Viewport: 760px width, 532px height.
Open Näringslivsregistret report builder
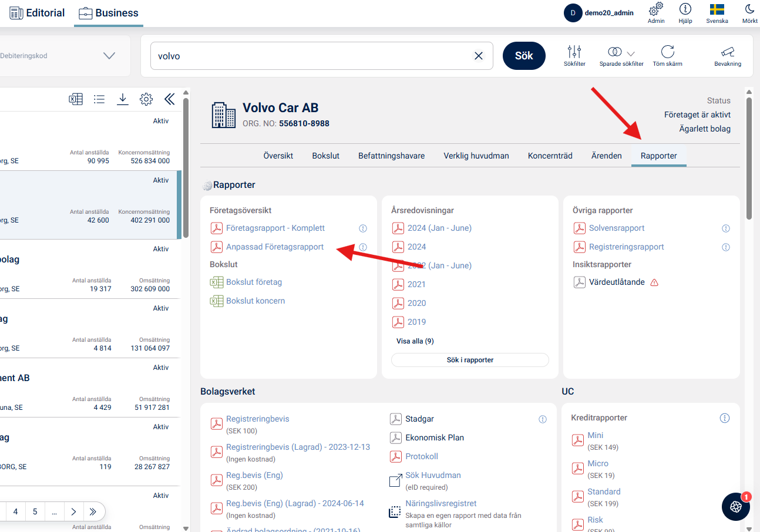point(440,503)
